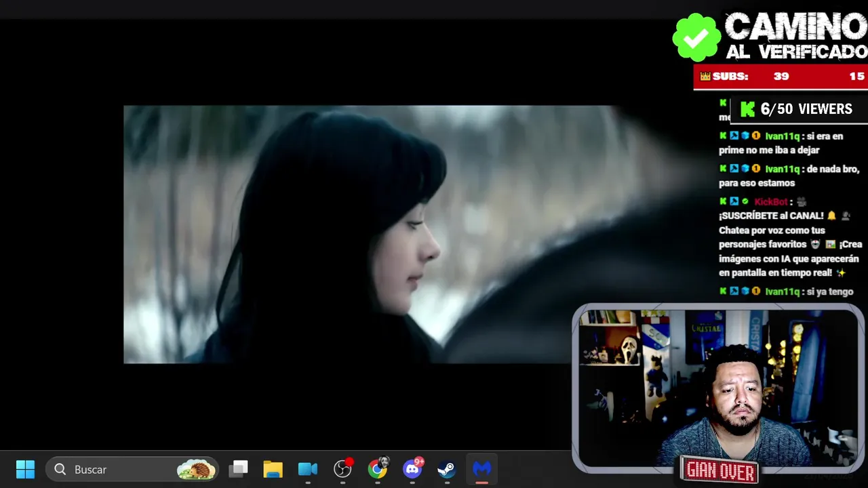
Task: Open the Windows Start menu
Action: (x=25, y=469)
